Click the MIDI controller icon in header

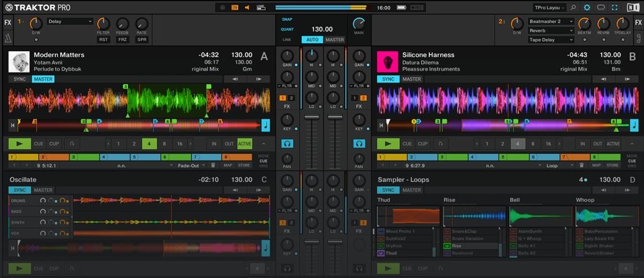tap(601, 7)
